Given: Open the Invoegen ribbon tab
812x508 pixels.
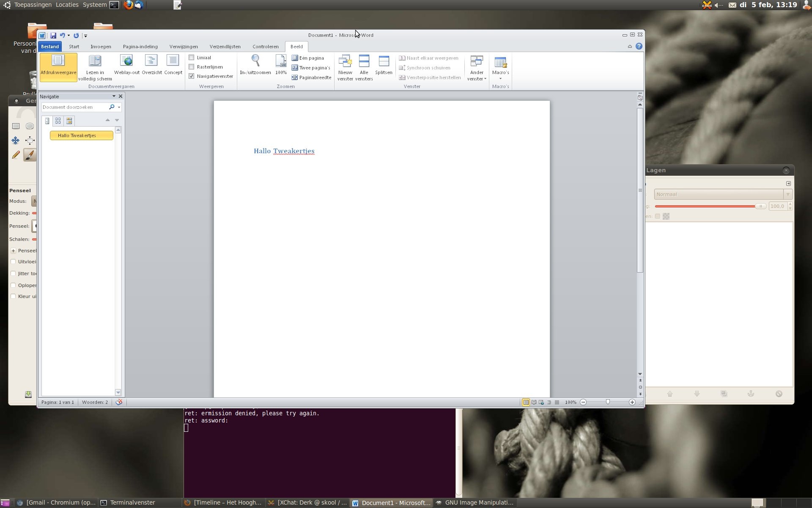Looking at the screenshot, I should pyautogui.click(x=101, y=47).
